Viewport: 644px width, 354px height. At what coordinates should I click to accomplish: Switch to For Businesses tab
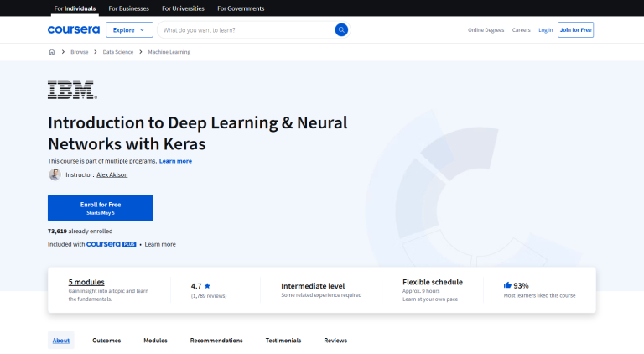point(128,8)
